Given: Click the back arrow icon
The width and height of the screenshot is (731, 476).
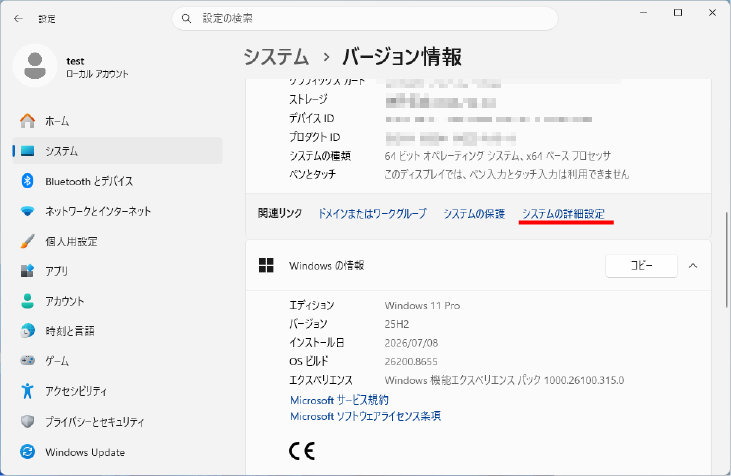Looking at the screenshot, I should coord(18,19).
